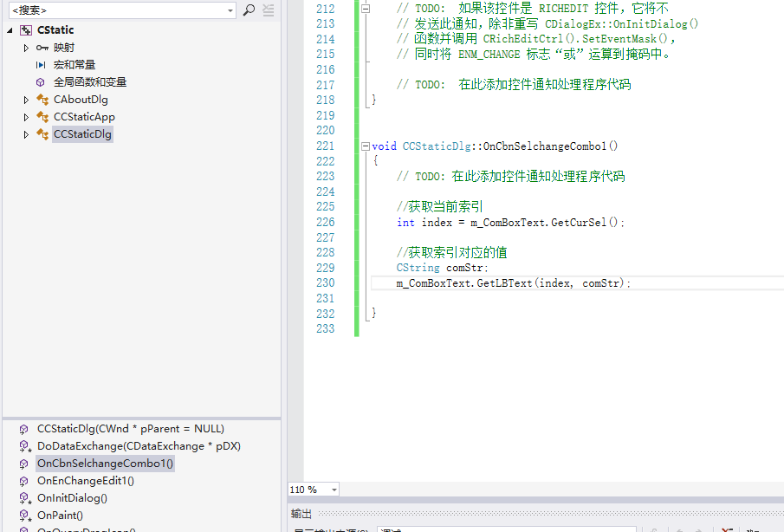Image resolution: width=784 pixels, height=532 pixels.
Task: Open the 110 % zoom dropdown
Action: coord(334,490)
